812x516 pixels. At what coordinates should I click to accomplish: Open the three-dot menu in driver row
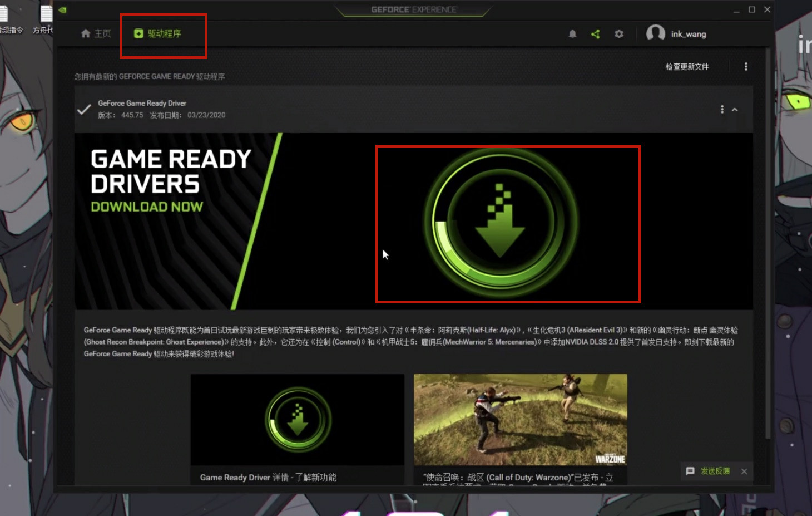tap(722, 110)
